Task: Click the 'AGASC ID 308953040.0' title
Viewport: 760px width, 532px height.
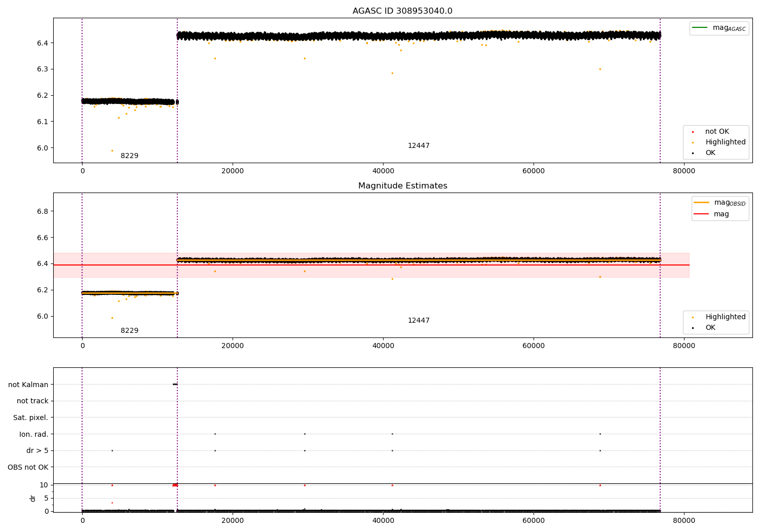Action: click(x=402, y=11)
